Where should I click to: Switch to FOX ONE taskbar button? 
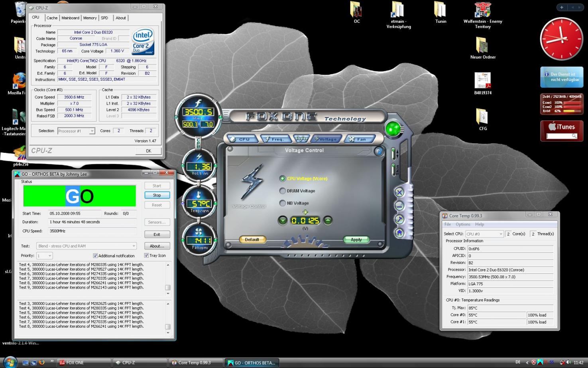click(84, 362)
